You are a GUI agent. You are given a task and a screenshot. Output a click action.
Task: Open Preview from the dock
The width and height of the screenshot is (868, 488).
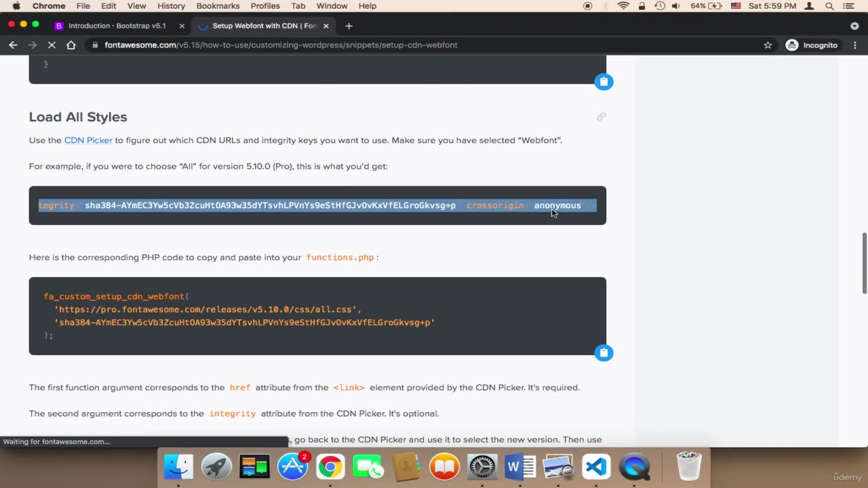tap(559, 467)
